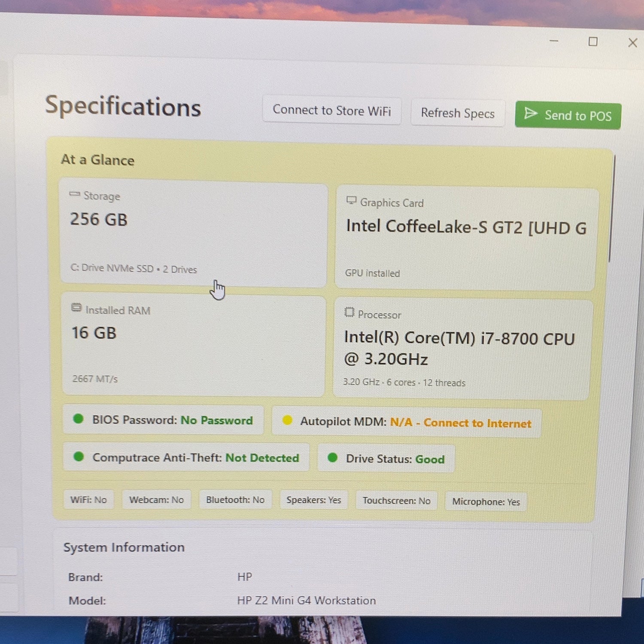Select the Speakers: Yes chip
Image resolution: width=644 pixels, height=644 pixels.
tap(314, 500)
